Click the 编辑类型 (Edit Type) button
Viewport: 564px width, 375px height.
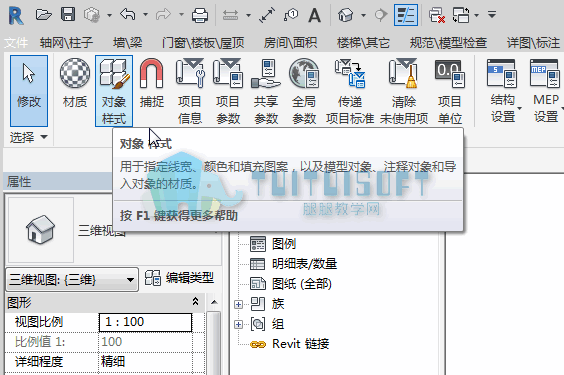pyautogui.click(x=179, y=278)
